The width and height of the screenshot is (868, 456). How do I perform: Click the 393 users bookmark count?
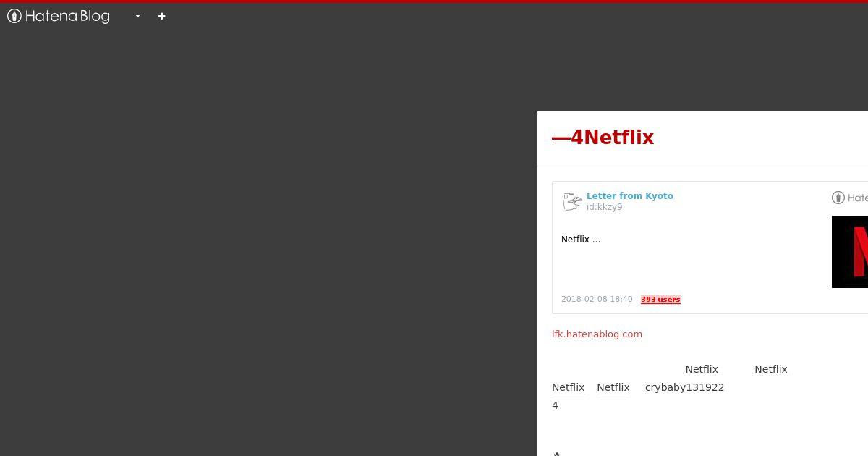pos(660,300)
